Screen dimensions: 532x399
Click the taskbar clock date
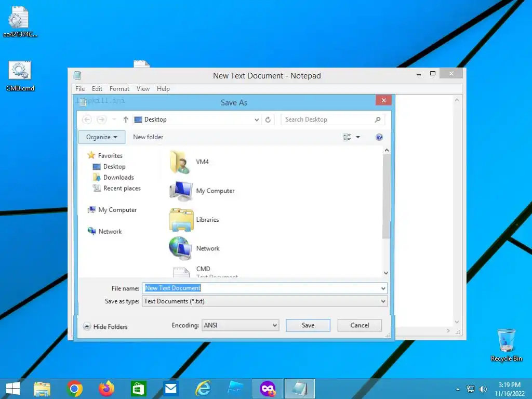tap(510, 394)
